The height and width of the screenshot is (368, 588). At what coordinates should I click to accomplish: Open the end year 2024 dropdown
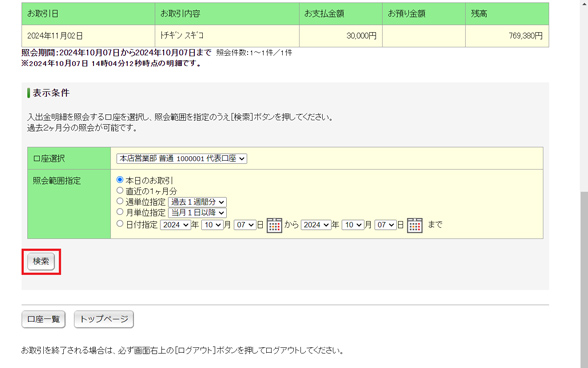316,225
